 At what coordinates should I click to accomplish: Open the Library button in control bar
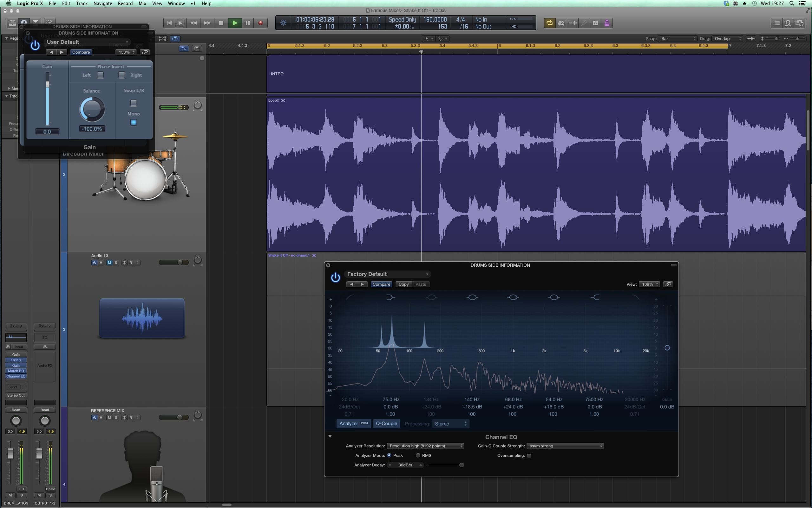point(12,23)
